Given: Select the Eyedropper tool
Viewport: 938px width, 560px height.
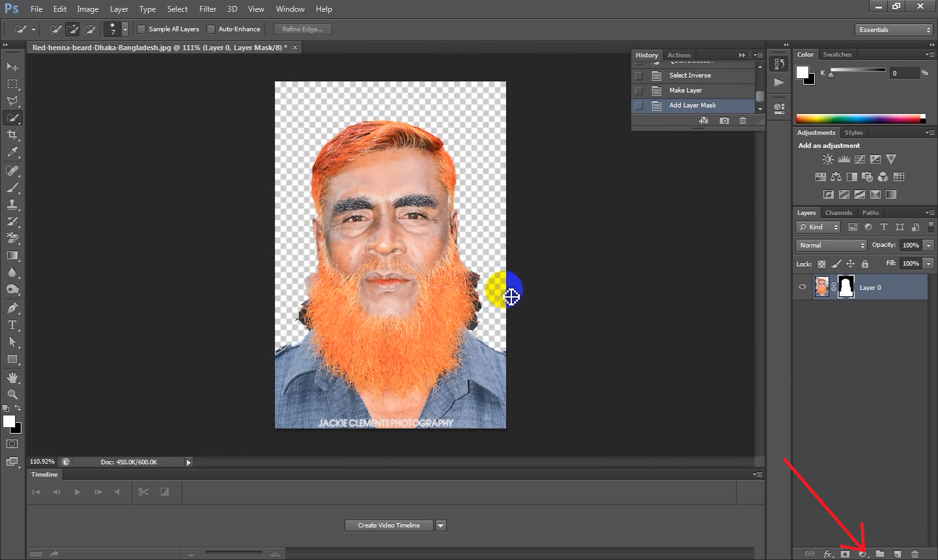Looking at the screenshot, I should point(12,152).
